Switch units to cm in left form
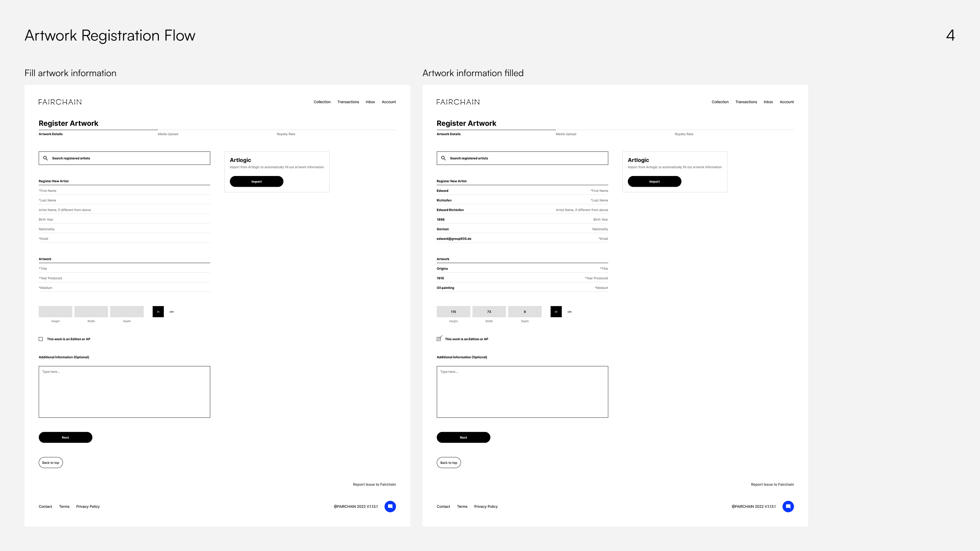Viewport: 980px width, 551px height. coord(171,311)
